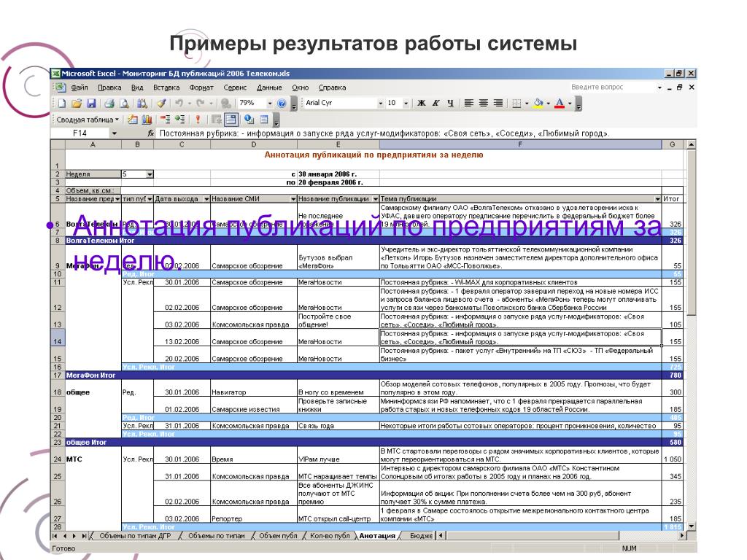Select column A header

point(93,144)
